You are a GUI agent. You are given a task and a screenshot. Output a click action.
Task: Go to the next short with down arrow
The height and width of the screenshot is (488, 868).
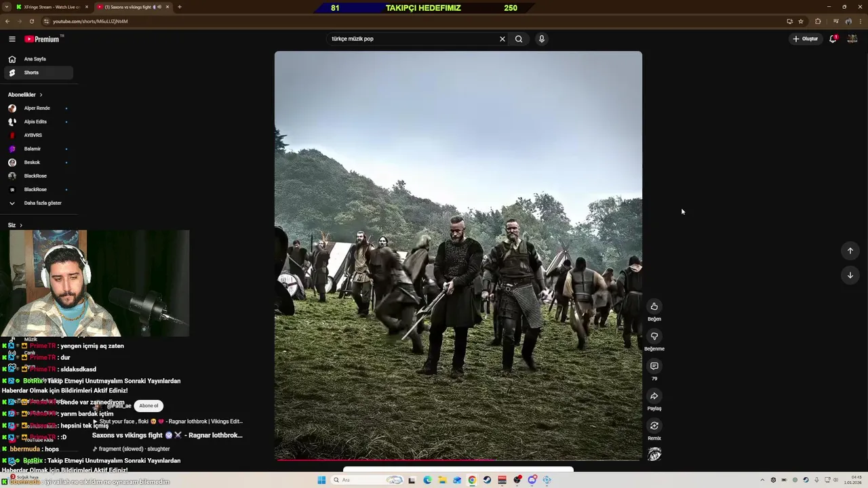point(850,275)
